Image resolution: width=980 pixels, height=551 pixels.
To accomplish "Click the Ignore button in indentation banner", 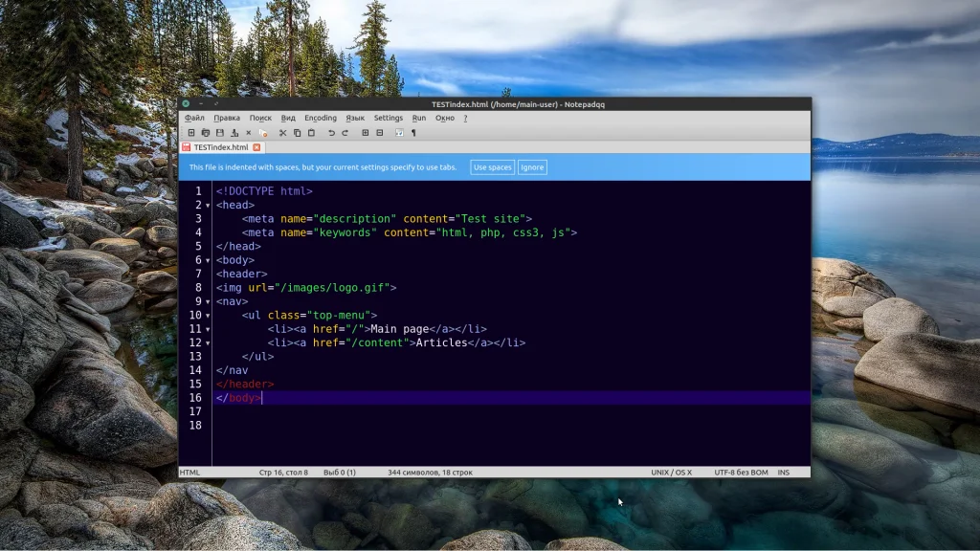I will [x=532, y=167].
